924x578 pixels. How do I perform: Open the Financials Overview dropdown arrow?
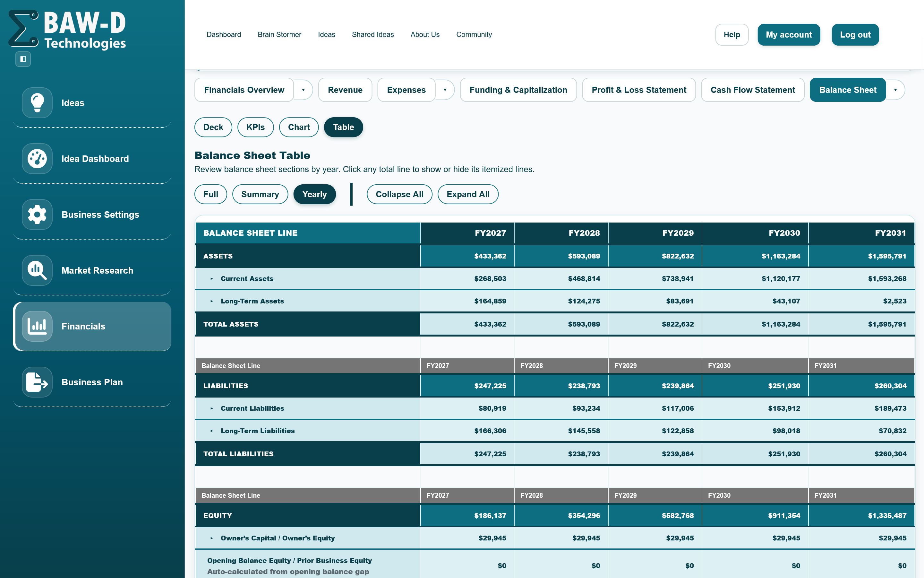304,90
